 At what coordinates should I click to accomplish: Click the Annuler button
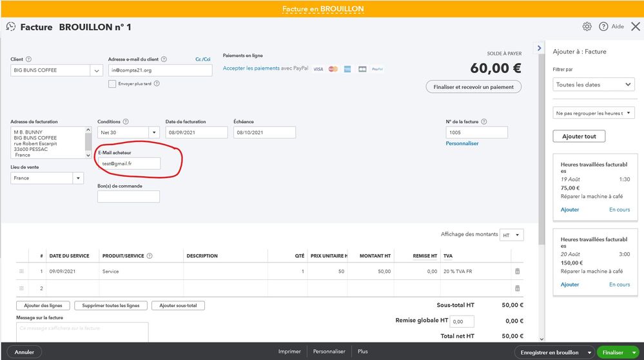pyautogui.click(x=24, y=352)
